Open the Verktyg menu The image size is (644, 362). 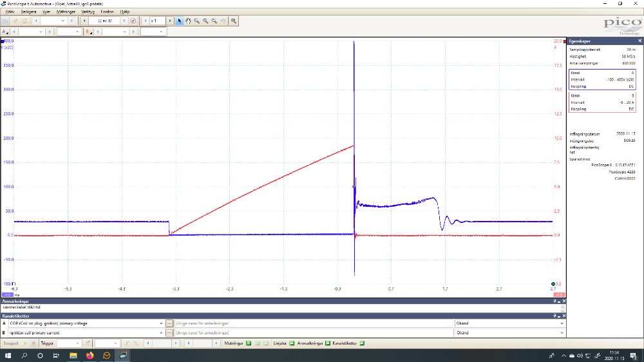[x=87, y=12]
